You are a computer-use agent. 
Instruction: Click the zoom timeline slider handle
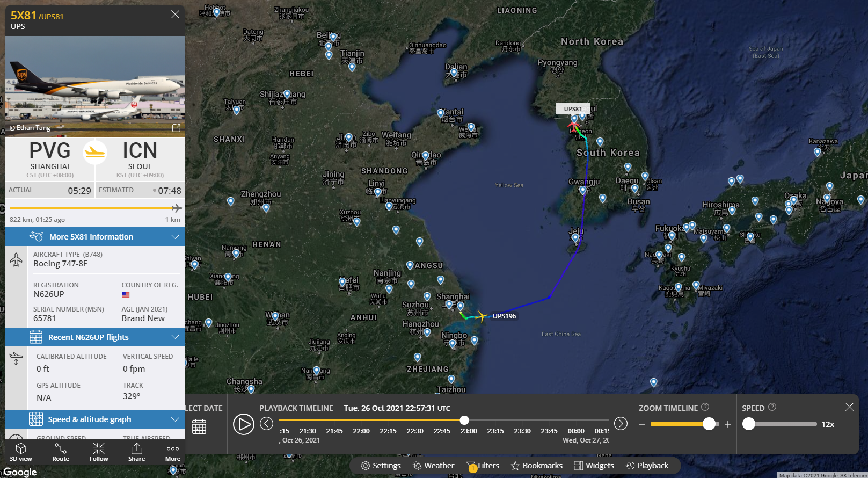(x=709, y=424)
